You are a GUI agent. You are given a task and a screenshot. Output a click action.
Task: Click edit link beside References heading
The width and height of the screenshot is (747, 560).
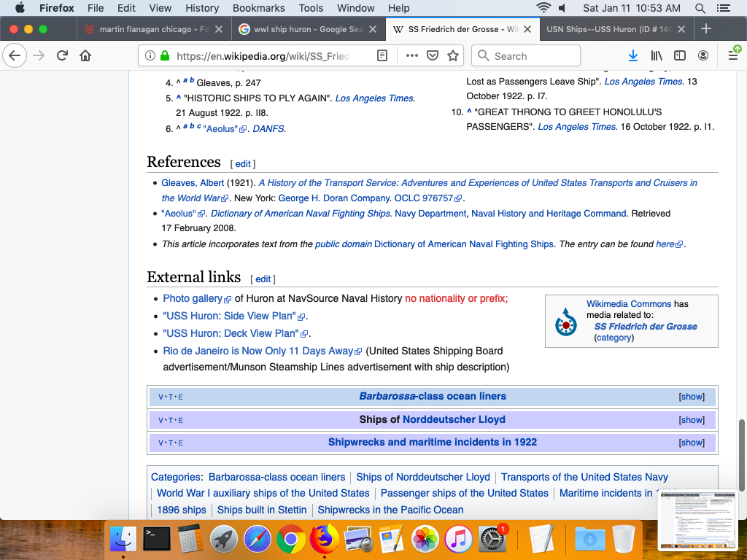243,164
